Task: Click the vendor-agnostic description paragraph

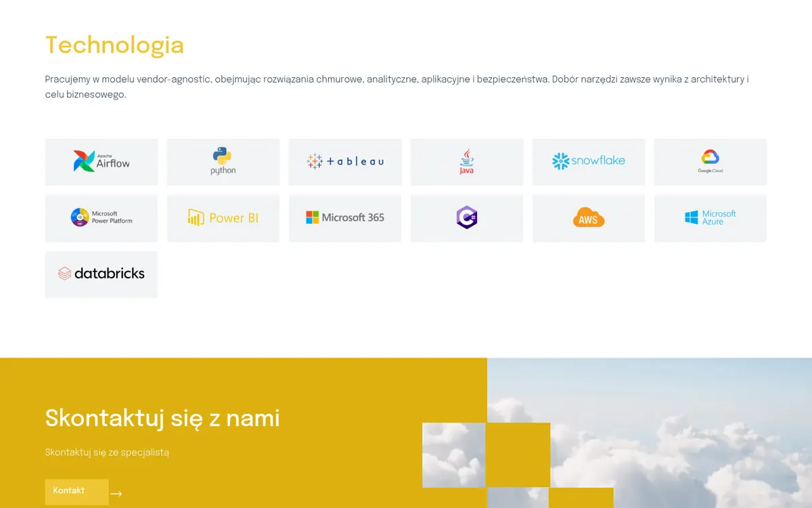Action: (397, 87)
